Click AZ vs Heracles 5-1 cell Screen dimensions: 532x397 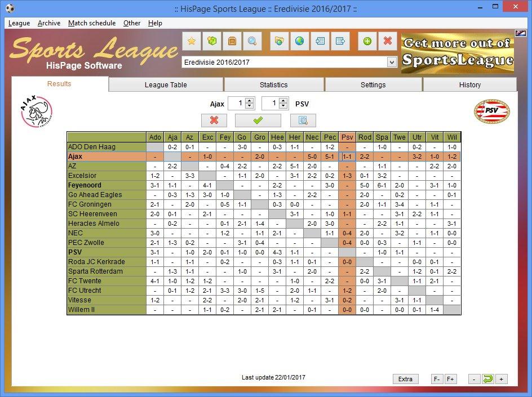pyautogui.click(x=295, y=166)
